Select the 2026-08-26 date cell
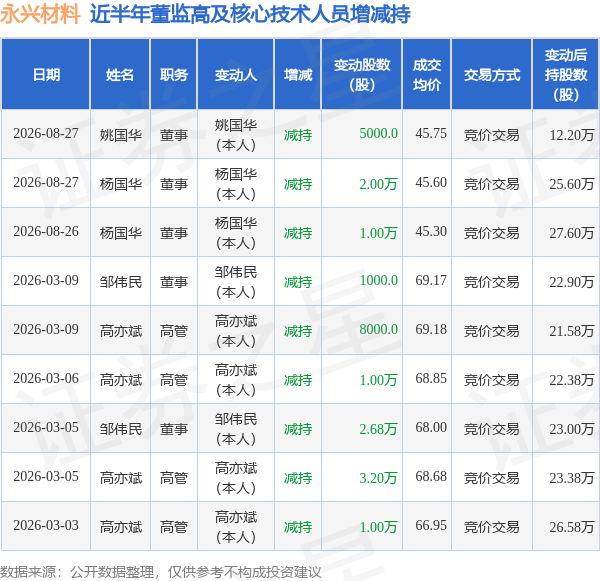This screenshot has width=600, height=581. (x=46, y=232)
